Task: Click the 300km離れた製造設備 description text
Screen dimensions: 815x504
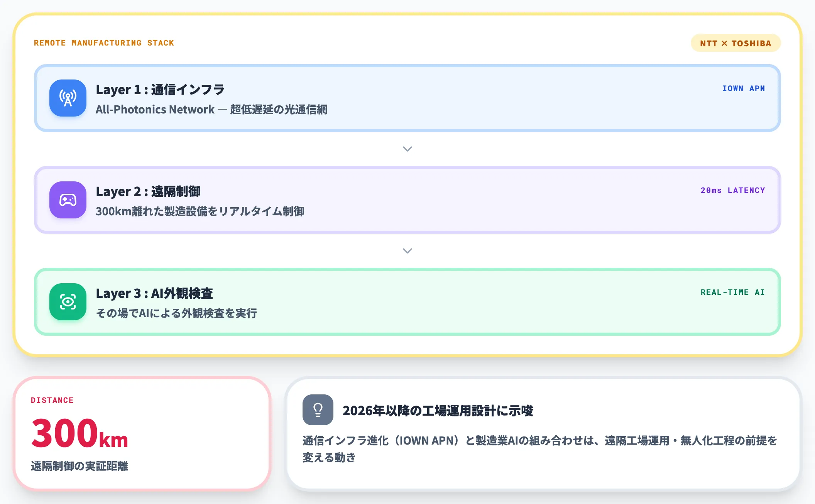Action: [200, 211]
